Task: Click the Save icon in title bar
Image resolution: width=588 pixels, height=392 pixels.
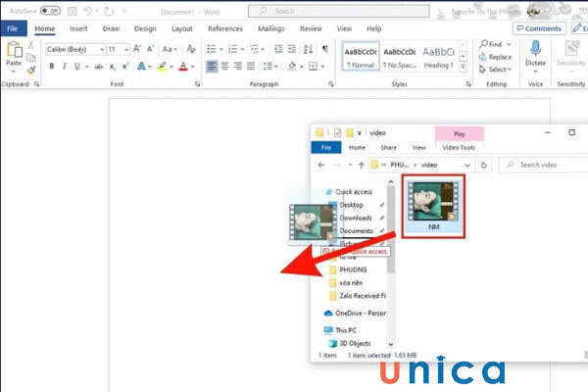Action: [72, 11]
